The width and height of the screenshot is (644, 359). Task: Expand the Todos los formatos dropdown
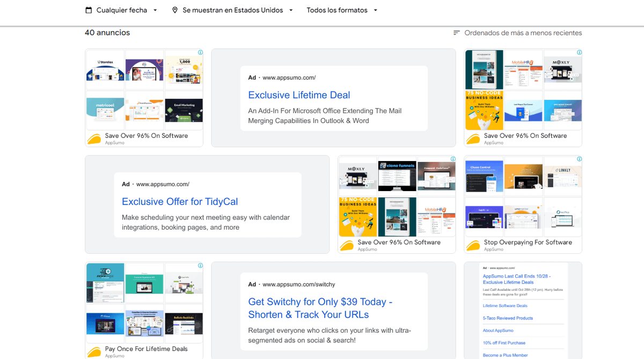point(375,10)
